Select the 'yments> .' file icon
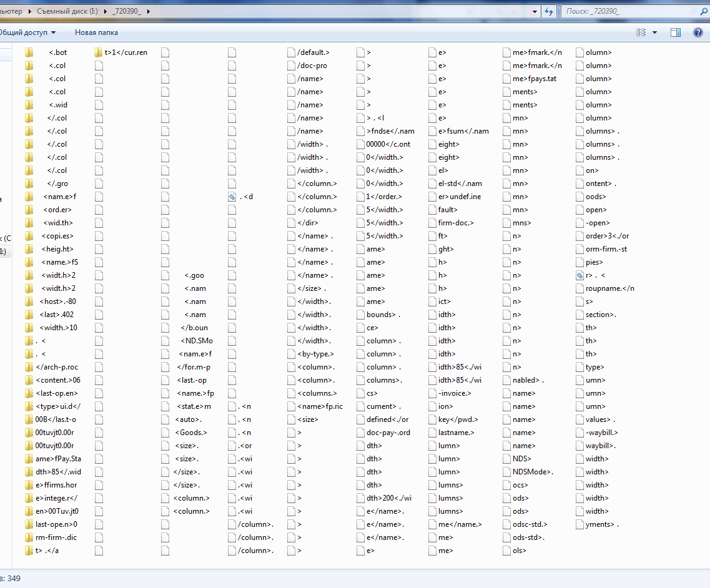Screen dimensions: 710x588 point(579,524)
